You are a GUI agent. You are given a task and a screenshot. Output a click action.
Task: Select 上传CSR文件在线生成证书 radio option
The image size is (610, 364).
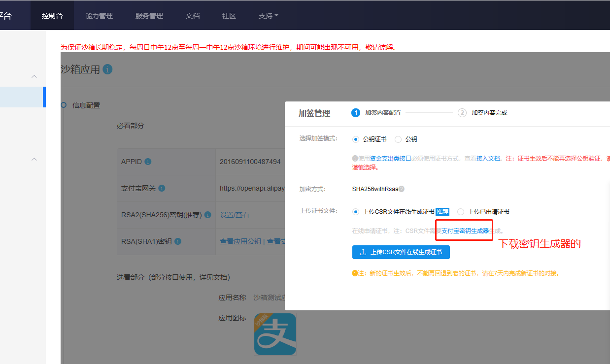point(356,212)
